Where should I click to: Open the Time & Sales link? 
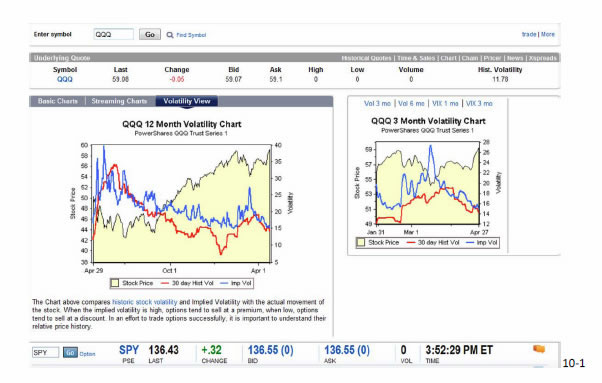tap(416, 58)
